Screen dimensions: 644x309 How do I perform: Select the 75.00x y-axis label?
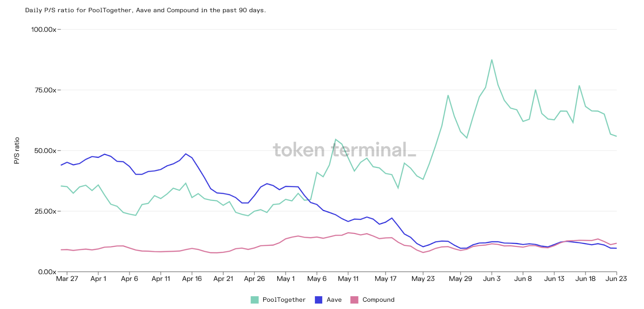45,90
